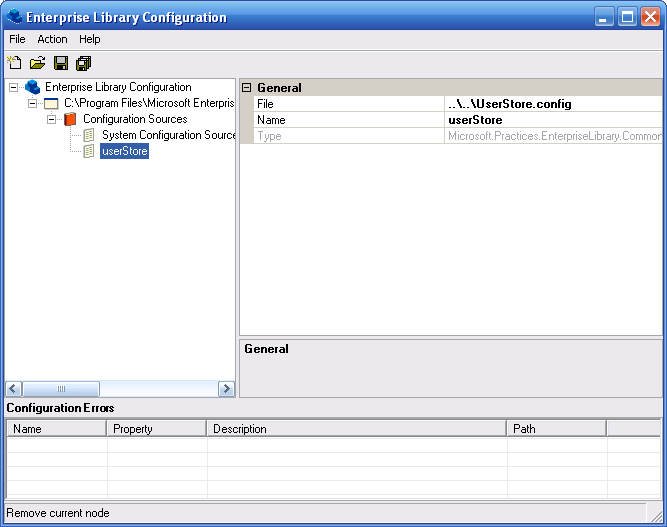Screen dimensions: 667x527
Task: Click the Save All toolbar icon
Action: (84, 63)
